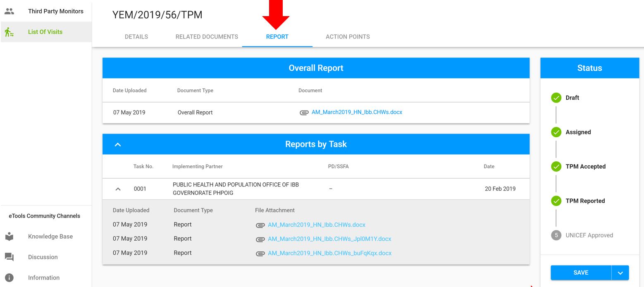Viewport: 644px width, 287px height.
Task: Click the paperclip icon in Overall Report row
Action: click(304, 112)
